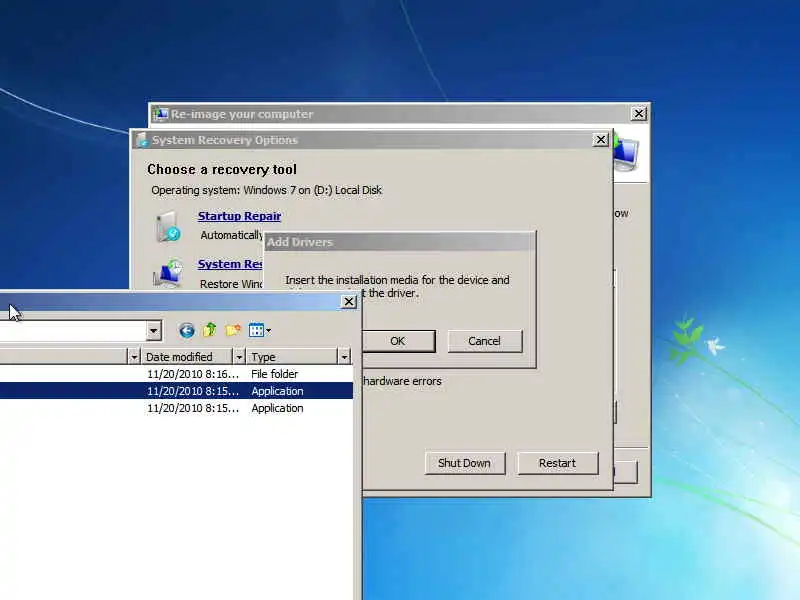
Task: Close the Re-image your computer window
Action: click(639, 113)
